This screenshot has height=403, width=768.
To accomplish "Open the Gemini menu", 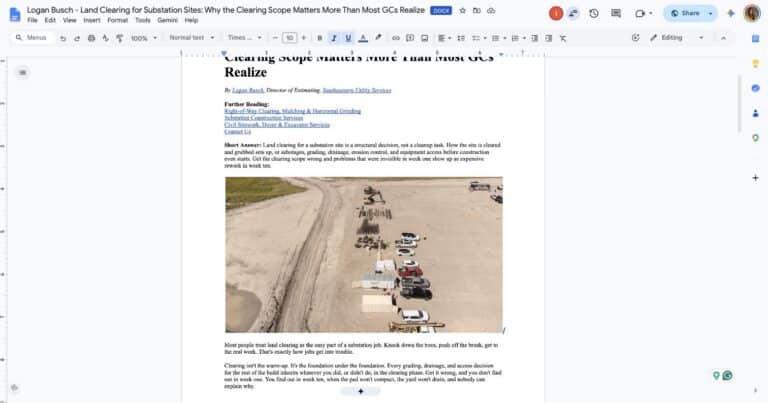I will tap(168, 20).
